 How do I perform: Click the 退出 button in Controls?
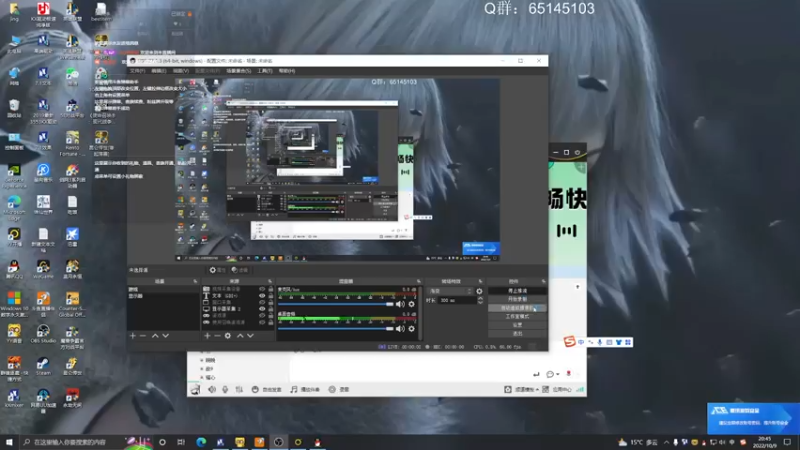pyautogui.click(x=517, y=334)
